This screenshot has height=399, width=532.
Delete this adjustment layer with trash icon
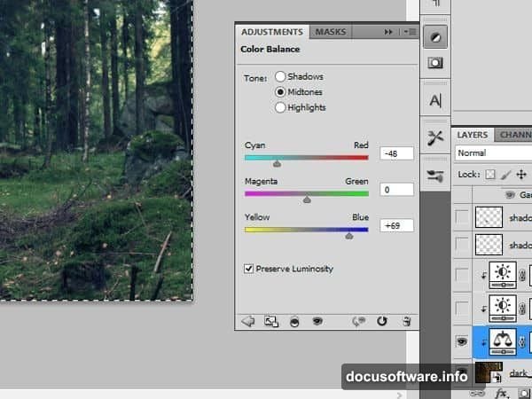pos(407,321)
